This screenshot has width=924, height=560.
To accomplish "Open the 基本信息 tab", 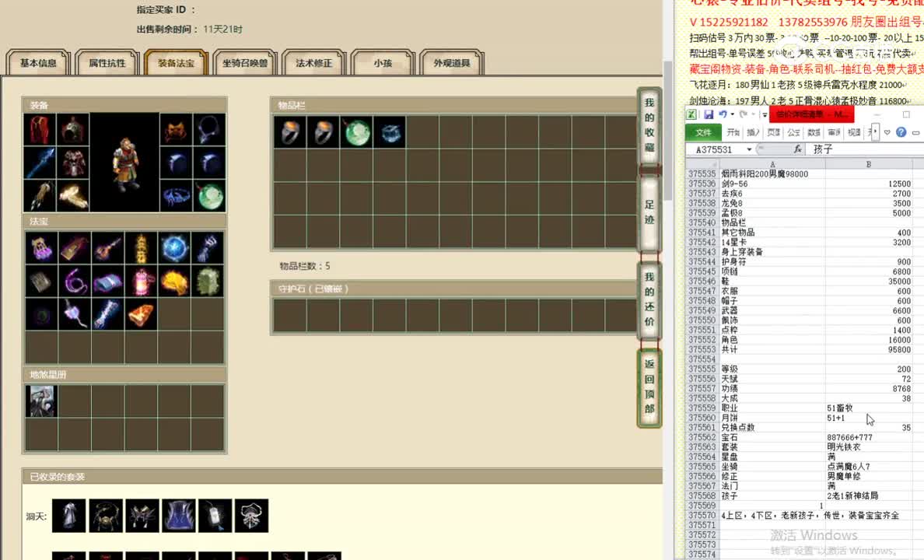I will click(x=38, y=63).
